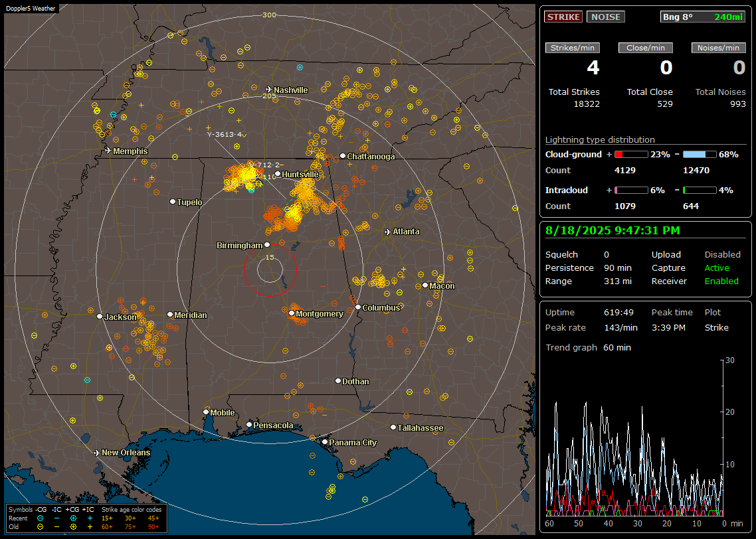The width and height of the screenshot is (756, 539).
Task: Click the Persistence value 90 min
Action: point(618,268)
